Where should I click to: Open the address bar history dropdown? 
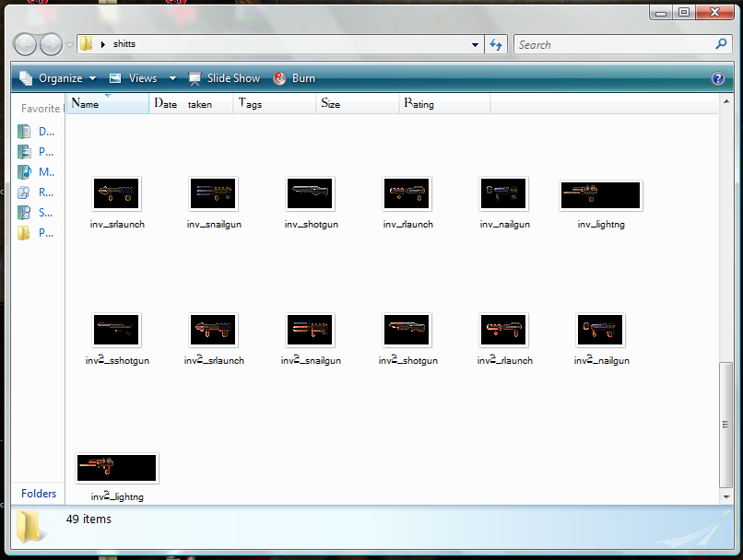475,45
